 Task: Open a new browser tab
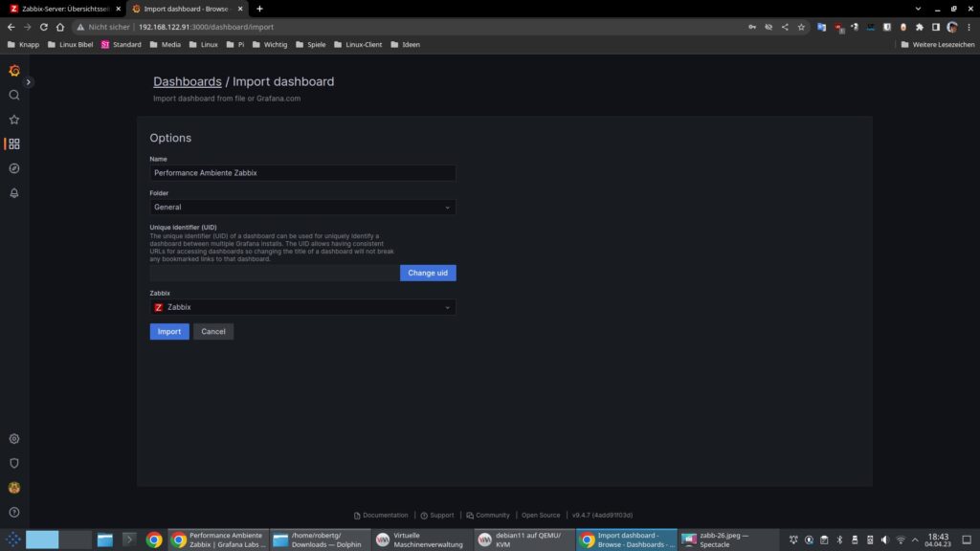[x=259, y=9]
